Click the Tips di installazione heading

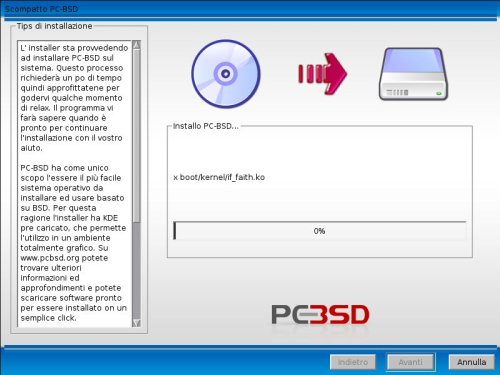click(x=55, y=26)
